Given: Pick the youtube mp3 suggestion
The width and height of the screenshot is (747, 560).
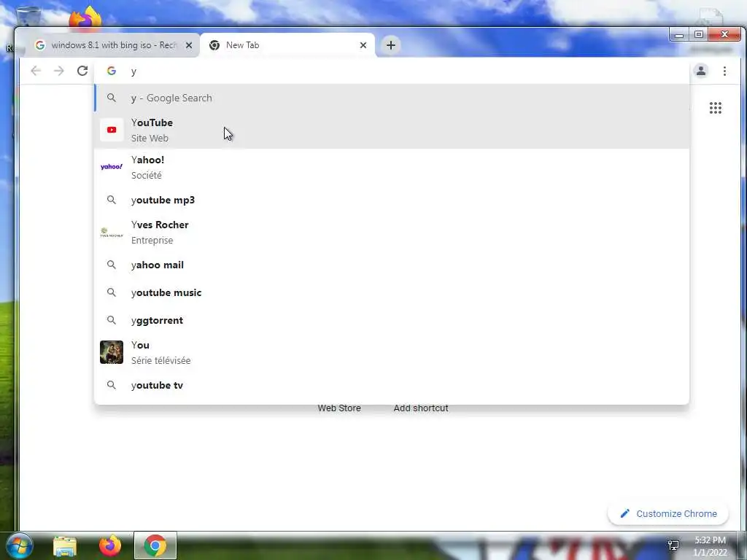Looking at the screenshot, I should 392,200.
